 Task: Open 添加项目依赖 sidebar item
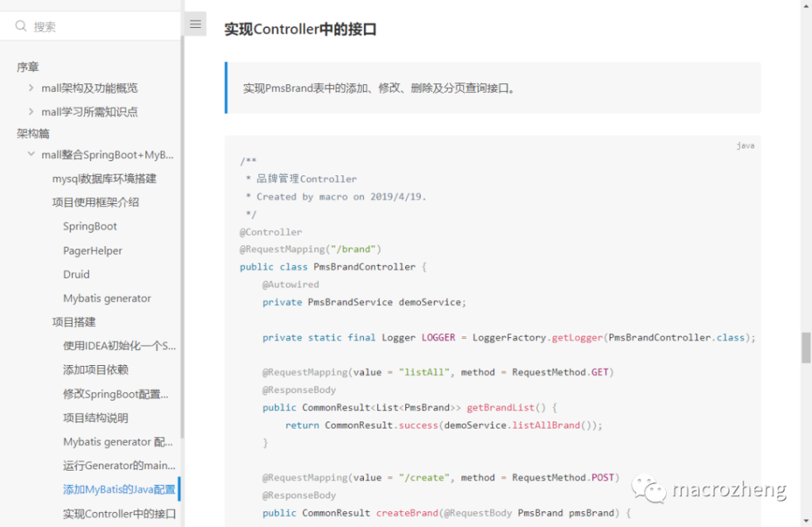point(95,370)
